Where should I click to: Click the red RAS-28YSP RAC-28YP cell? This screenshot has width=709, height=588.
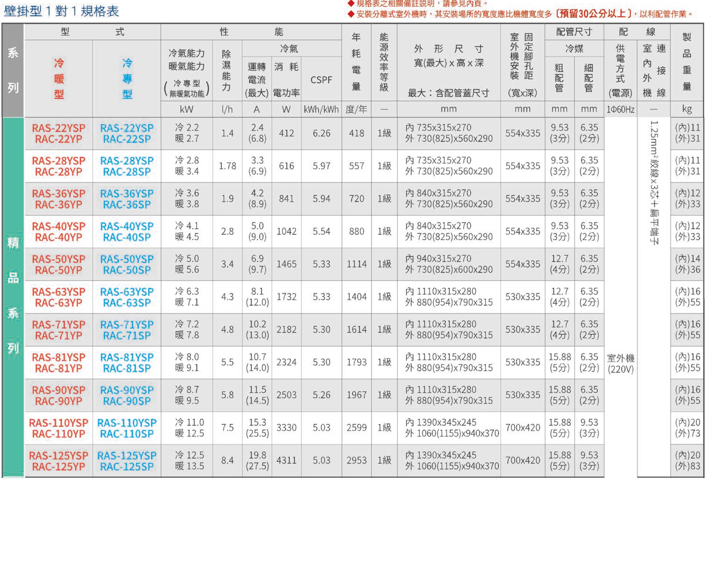[59, 166]
